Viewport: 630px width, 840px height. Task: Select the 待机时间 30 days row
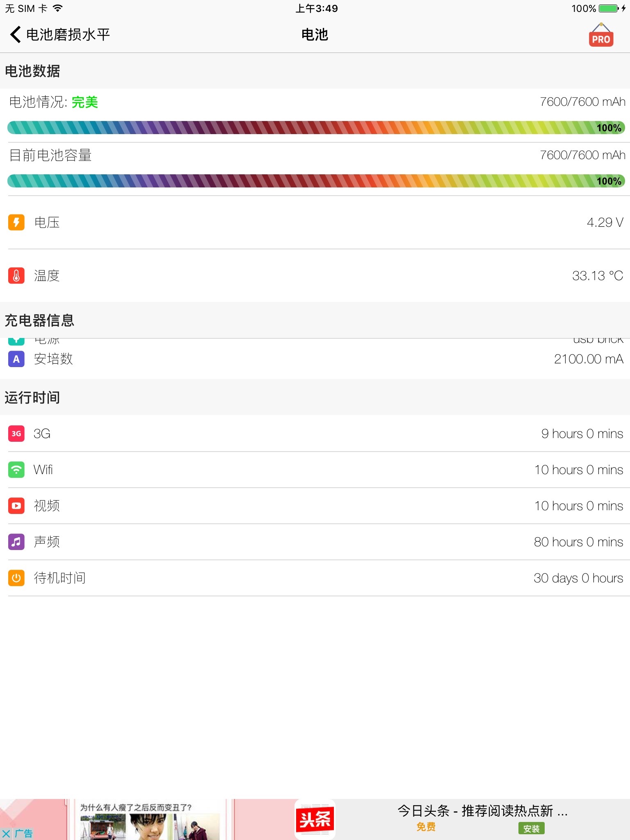click(315, 578)
